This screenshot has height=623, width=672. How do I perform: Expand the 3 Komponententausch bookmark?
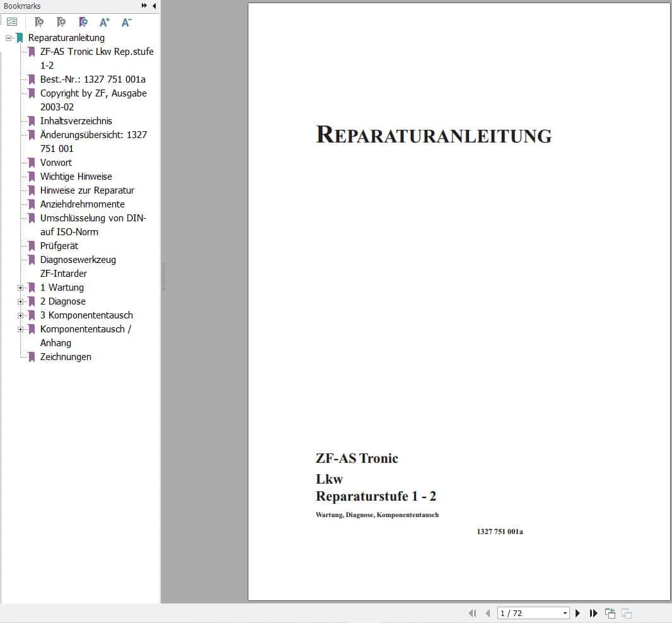(20, 315)
